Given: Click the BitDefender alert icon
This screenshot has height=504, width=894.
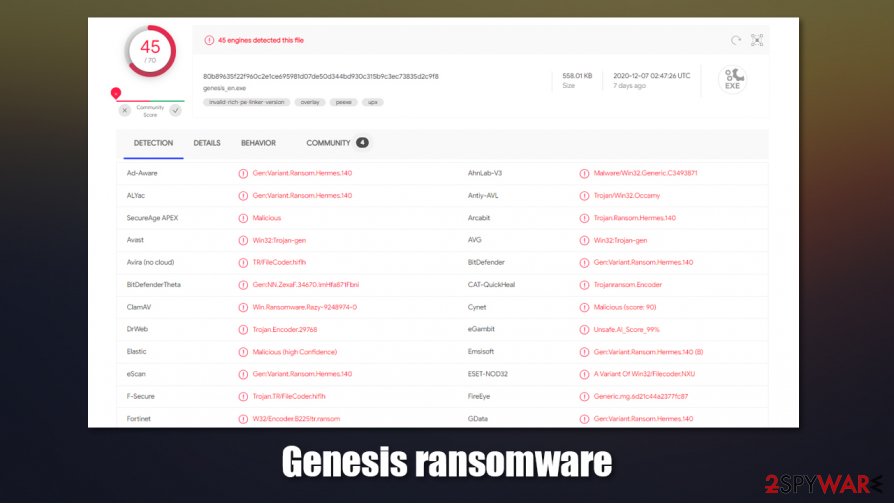Looking at the screenshot, I should pyautogui.click(x=584, y=263).
